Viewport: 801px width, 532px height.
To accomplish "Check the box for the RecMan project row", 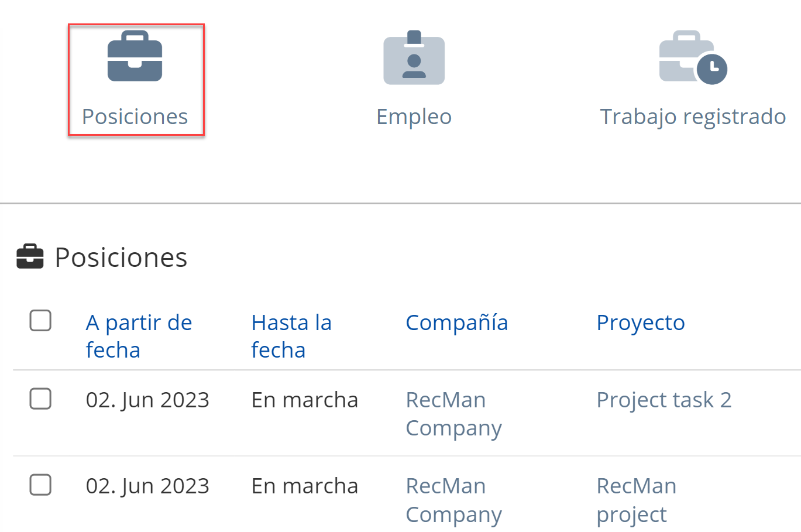I will [x=40, y=485].
